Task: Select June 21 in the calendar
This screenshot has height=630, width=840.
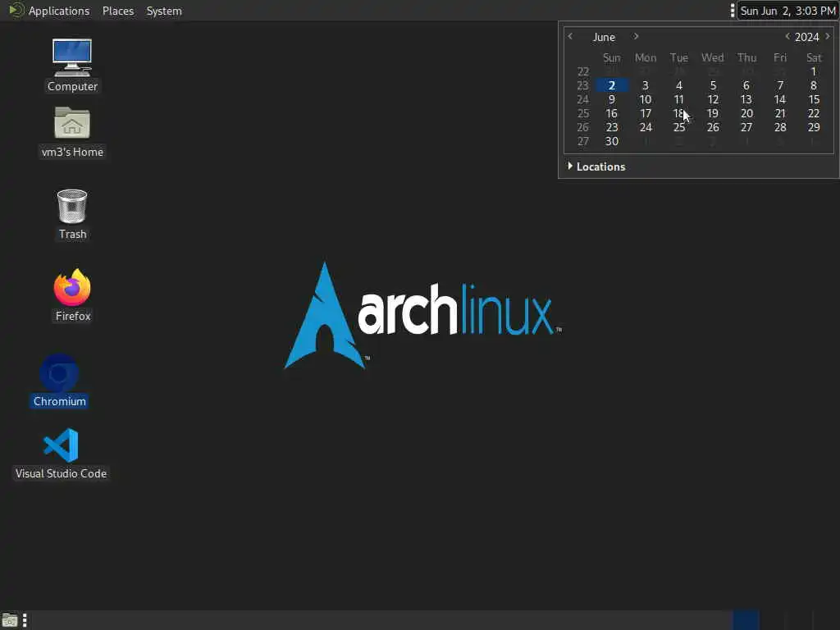Action: click(x=780, y=113)
